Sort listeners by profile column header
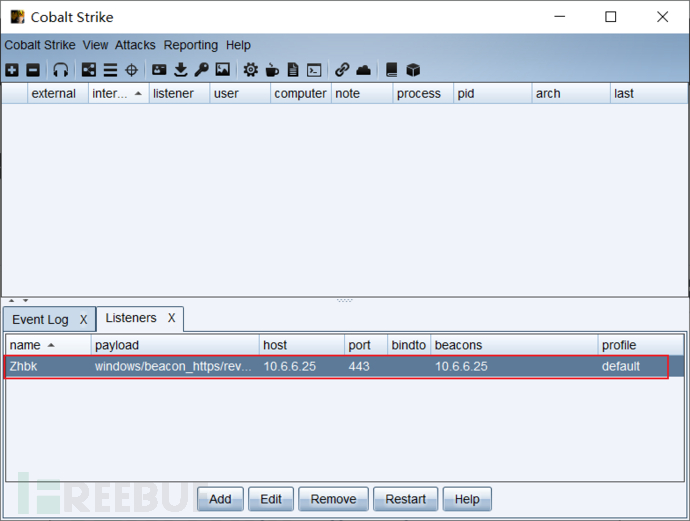 (x=641, y=345)
